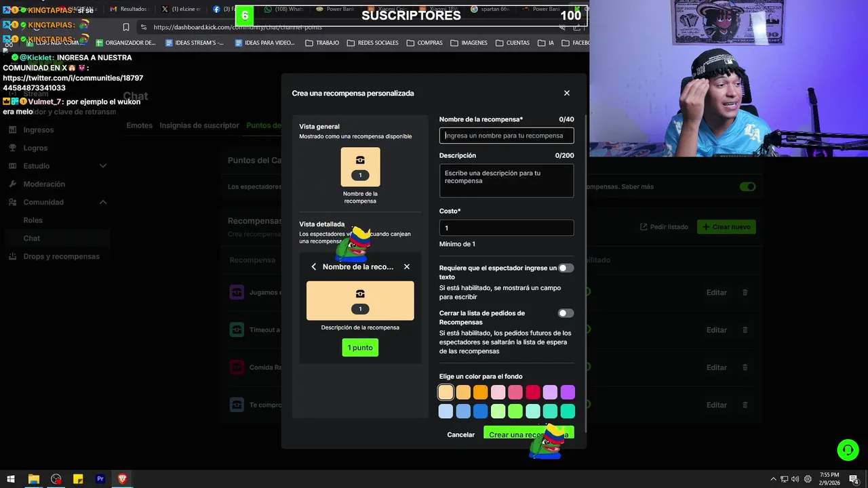
Task: Click the purple icon of Jugamos reward row
Action: (237, 292)
